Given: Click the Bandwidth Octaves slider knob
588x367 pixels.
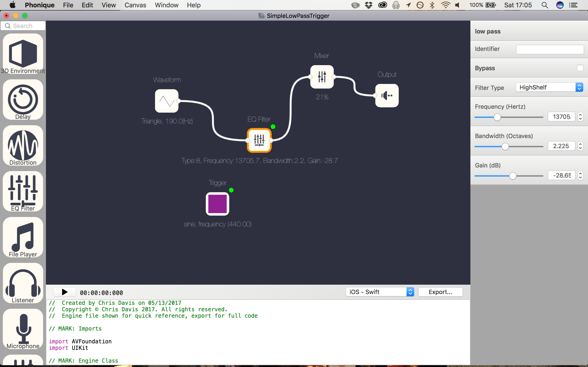Looking at the screenshot, I should 505,147.
